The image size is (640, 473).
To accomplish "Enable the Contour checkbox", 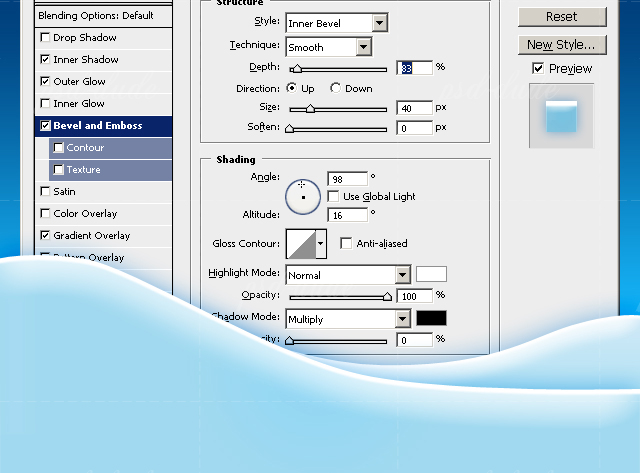I will pyautogui.click(x=58, y=148).
